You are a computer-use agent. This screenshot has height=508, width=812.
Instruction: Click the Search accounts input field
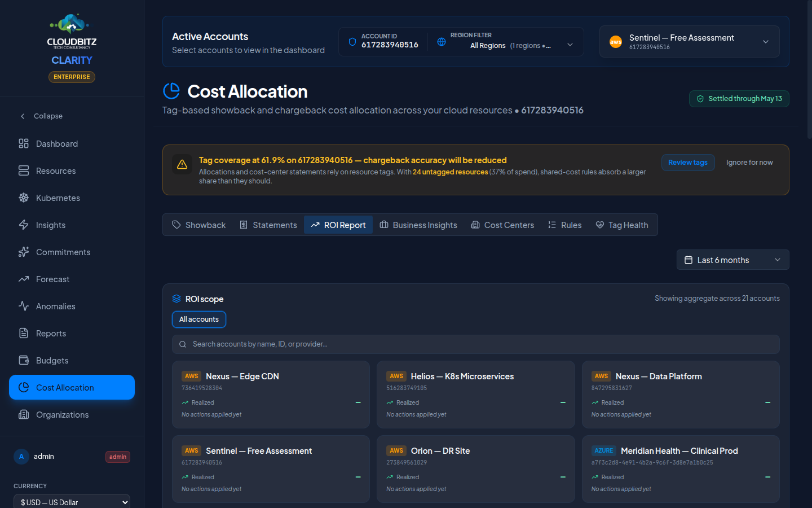(476, 344)
